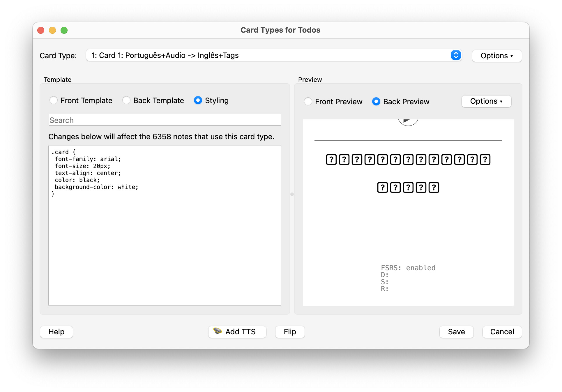
Task: Select the Front Template radio button
Action: (54, 100)
